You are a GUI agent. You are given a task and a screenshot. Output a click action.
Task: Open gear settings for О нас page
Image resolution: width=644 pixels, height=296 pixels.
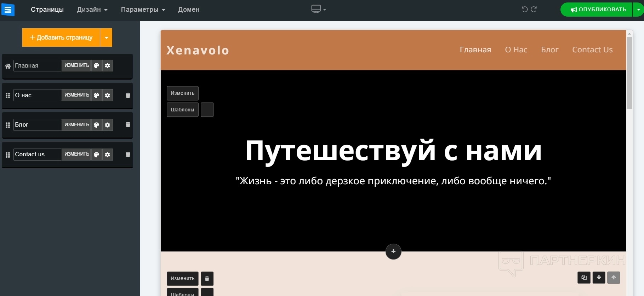coord(108,95)
